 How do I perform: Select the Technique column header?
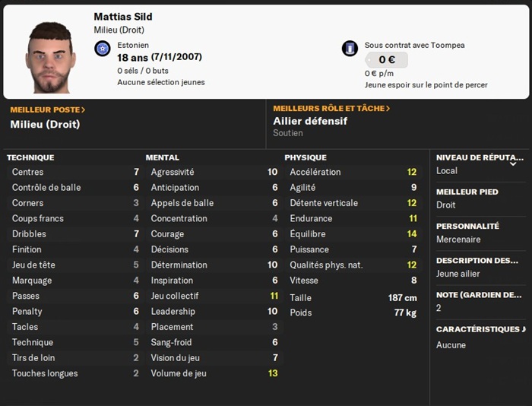30,157
